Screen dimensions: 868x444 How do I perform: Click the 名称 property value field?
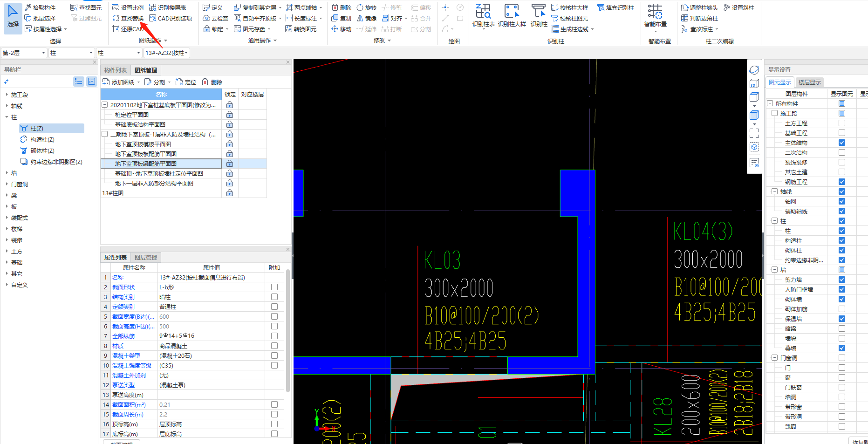pyautogui.click(x=211, y=277)
